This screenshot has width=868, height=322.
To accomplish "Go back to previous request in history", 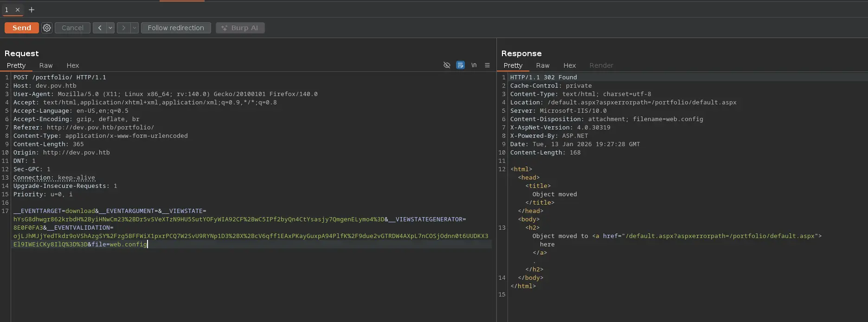I will 99,28.
